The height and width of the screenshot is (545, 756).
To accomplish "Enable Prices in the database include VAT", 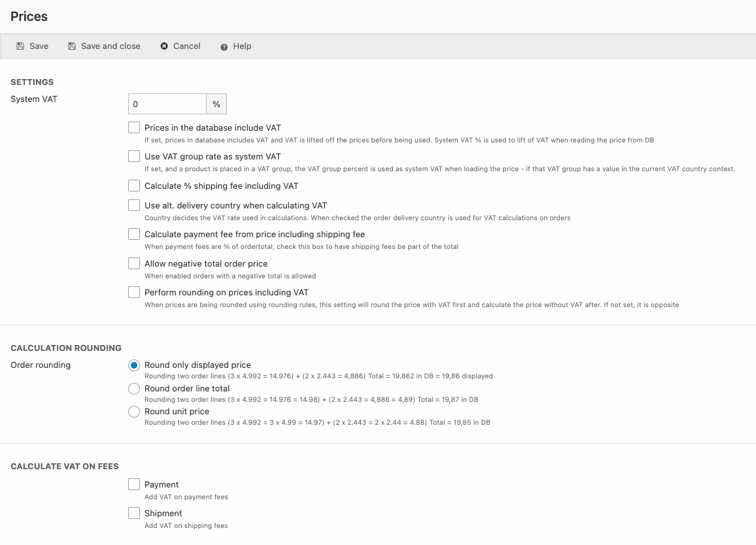I will click(134, 128).
